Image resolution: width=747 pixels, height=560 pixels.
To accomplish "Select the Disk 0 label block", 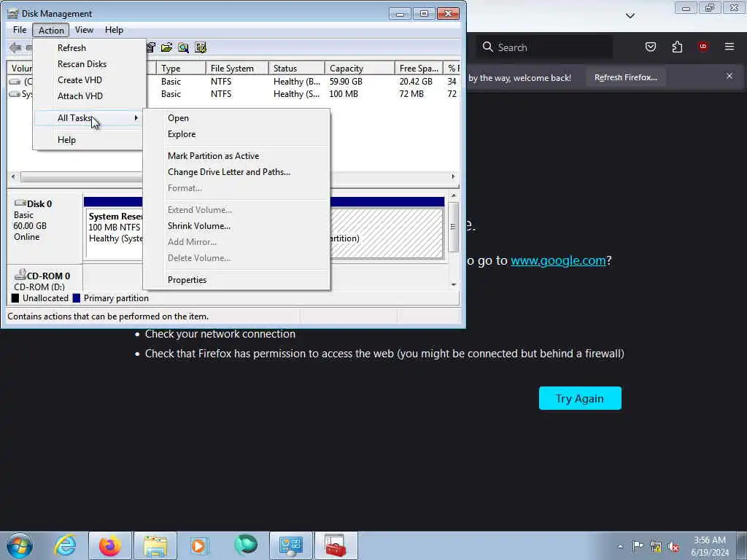I will (x=44, y=227).
